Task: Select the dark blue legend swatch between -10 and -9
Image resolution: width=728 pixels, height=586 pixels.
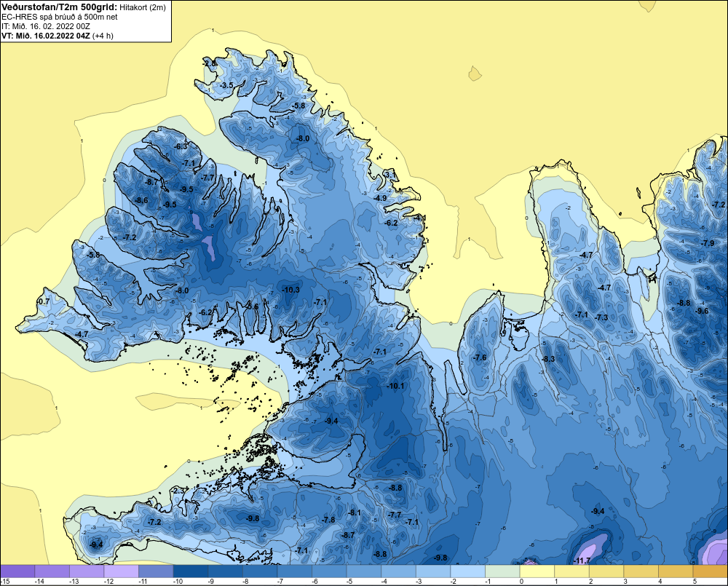Action: [x=191, y=571]
